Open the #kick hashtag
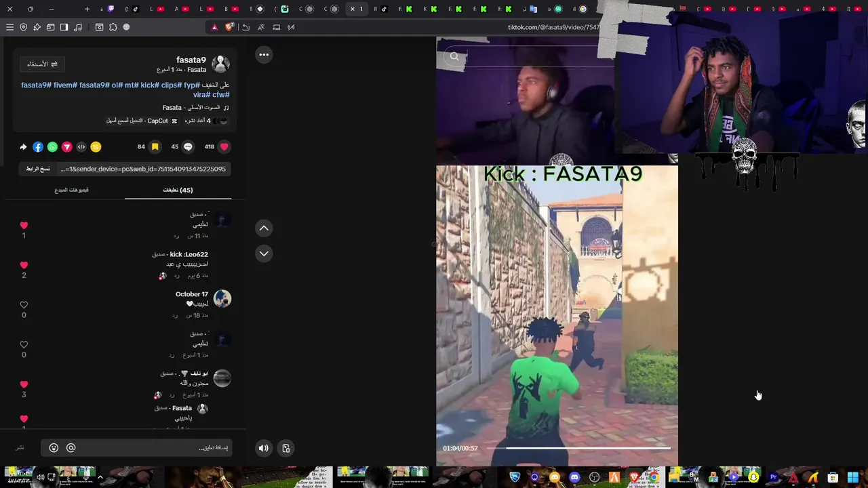The image size is (868, 488). click(150, 85)
